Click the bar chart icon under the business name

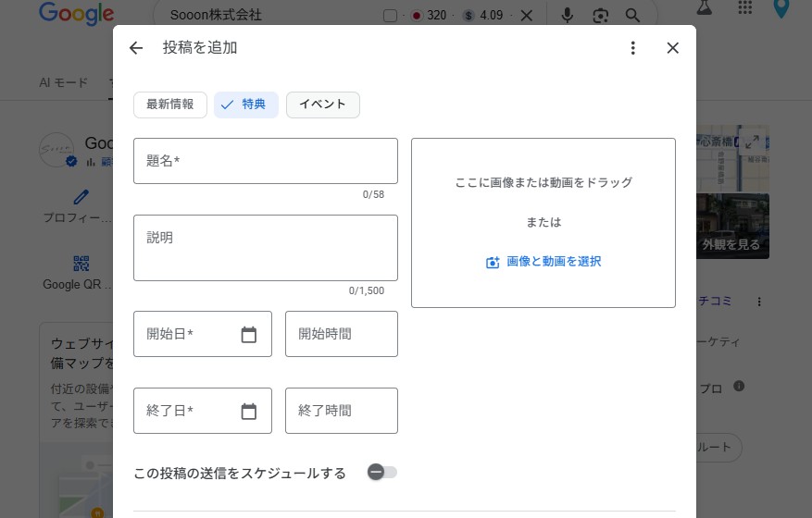[91, 163]
